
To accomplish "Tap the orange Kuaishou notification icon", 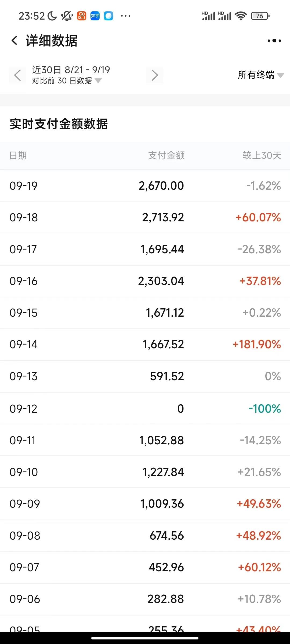I will [82, 16].
